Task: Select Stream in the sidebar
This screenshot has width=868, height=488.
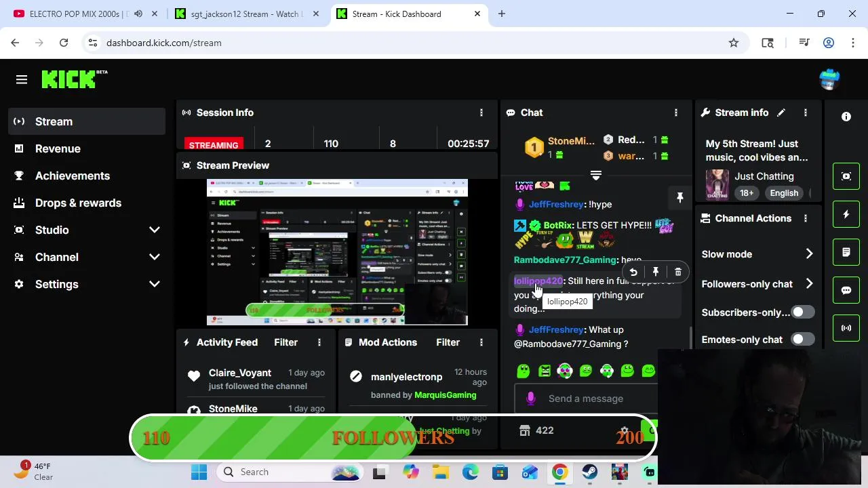Action: (87, 121)
